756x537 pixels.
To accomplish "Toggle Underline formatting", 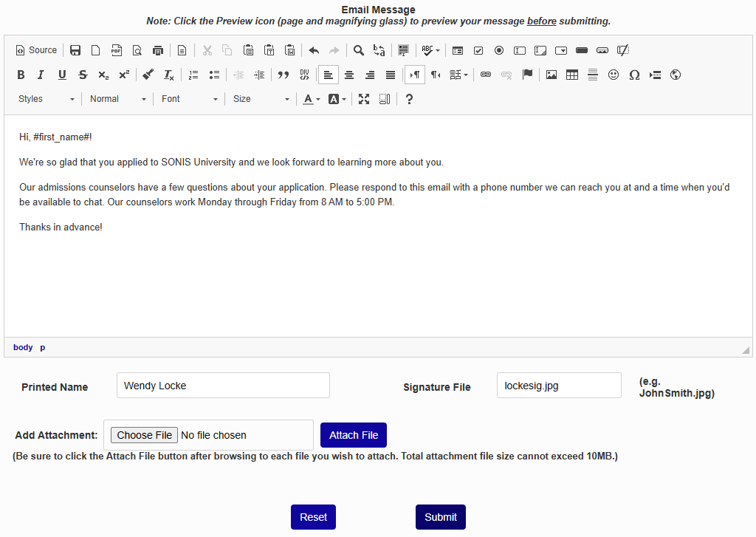I will tap(62, 75).
